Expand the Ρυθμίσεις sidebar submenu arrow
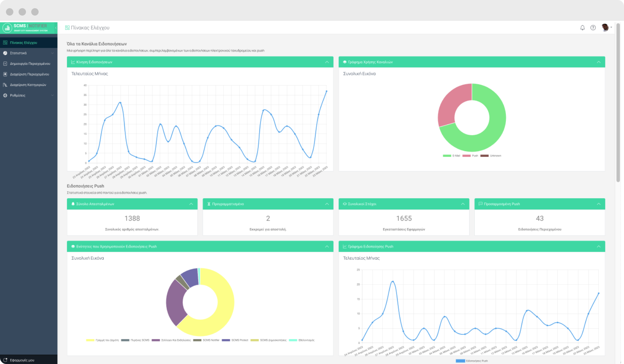 point(52,95)
